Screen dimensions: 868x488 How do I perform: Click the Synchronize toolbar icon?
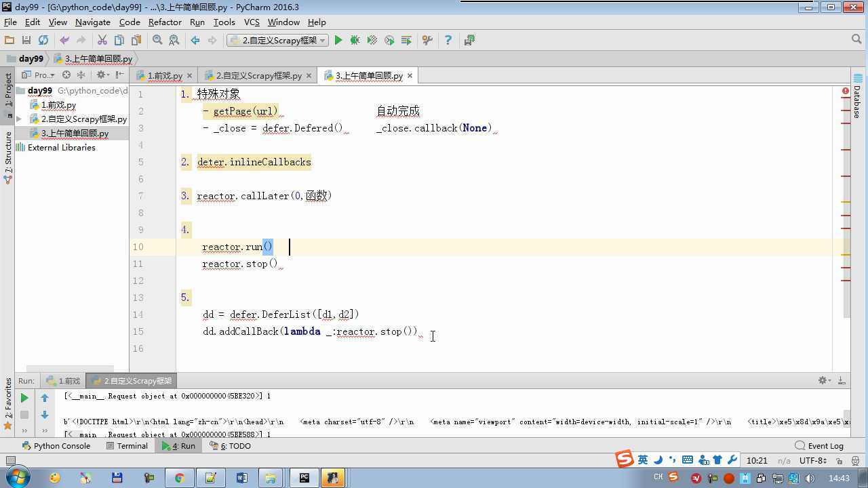coord(43,41)
